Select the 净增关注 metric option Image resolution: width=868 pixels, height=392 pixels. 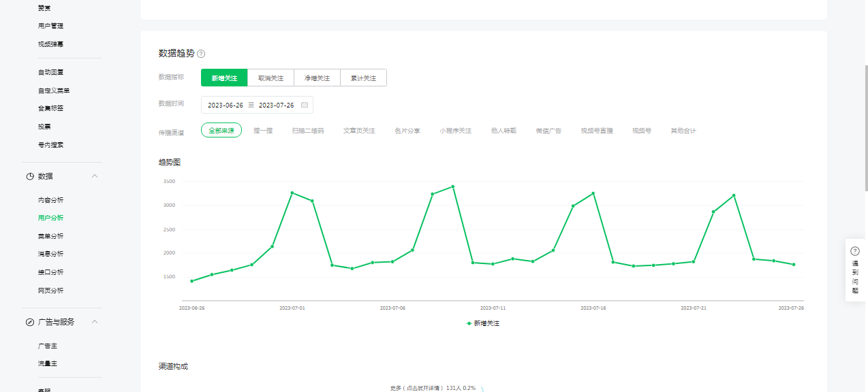[x=317, y=78]
